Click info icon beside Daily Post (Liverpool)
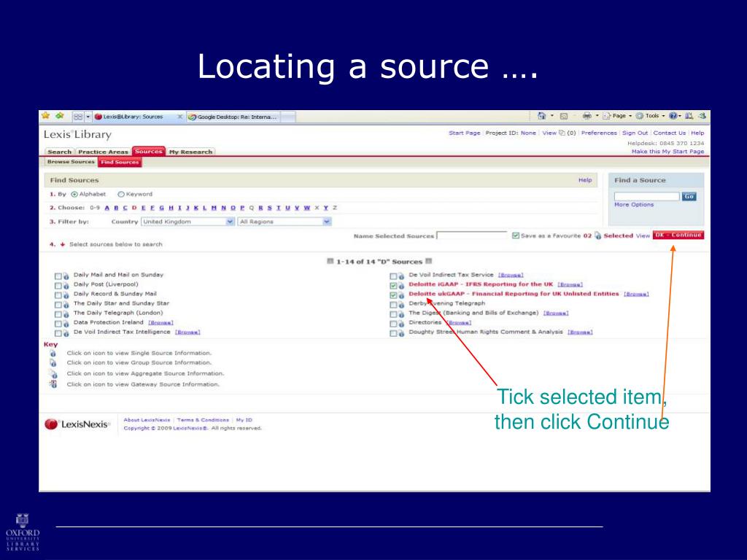The height and width of the screenshot is (560, 747). 66,286
